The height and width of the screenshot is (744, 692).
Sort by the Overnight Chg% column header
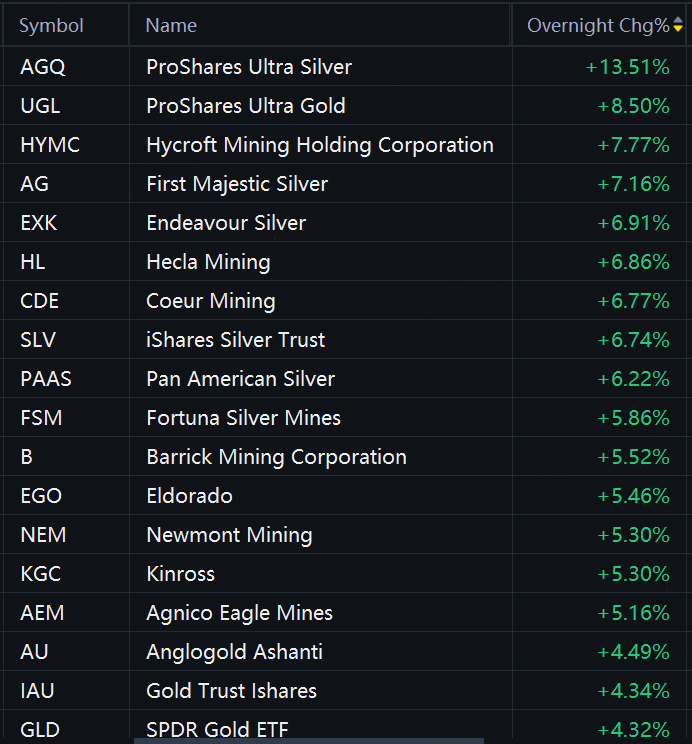click(598, 26)
